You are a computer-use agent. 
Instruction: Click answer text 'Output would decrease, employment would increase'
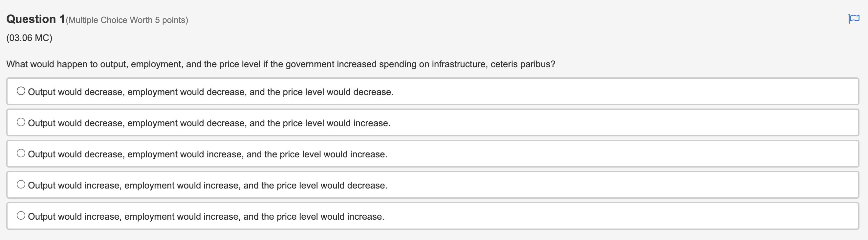pos(207,154)
